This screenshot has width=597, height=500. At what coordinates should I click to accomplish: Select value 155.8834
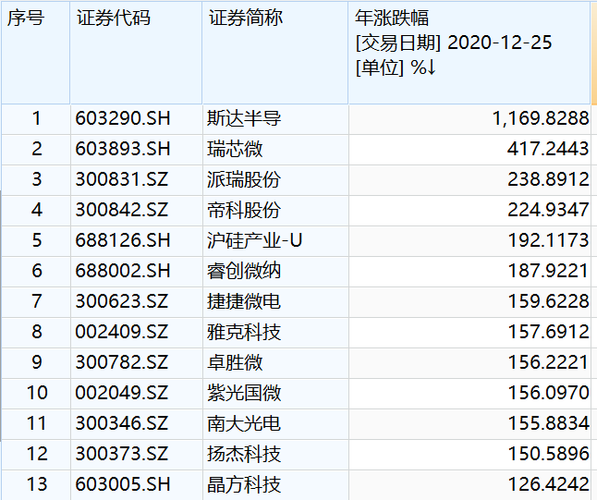tap(548, 423)
